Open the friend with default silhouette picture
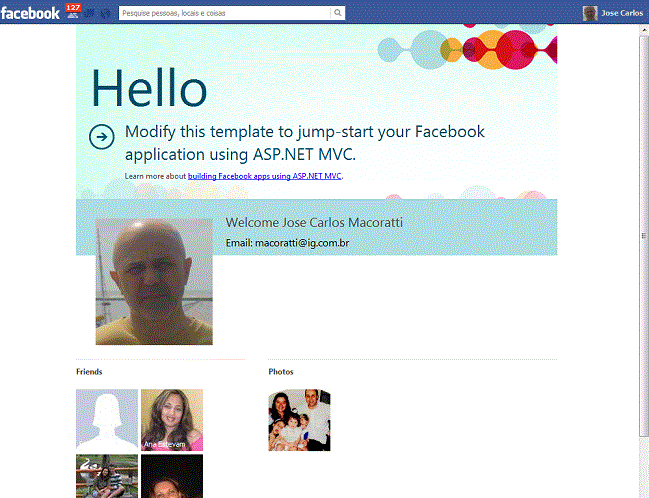 pyautogui.click(x=107, y=420)
